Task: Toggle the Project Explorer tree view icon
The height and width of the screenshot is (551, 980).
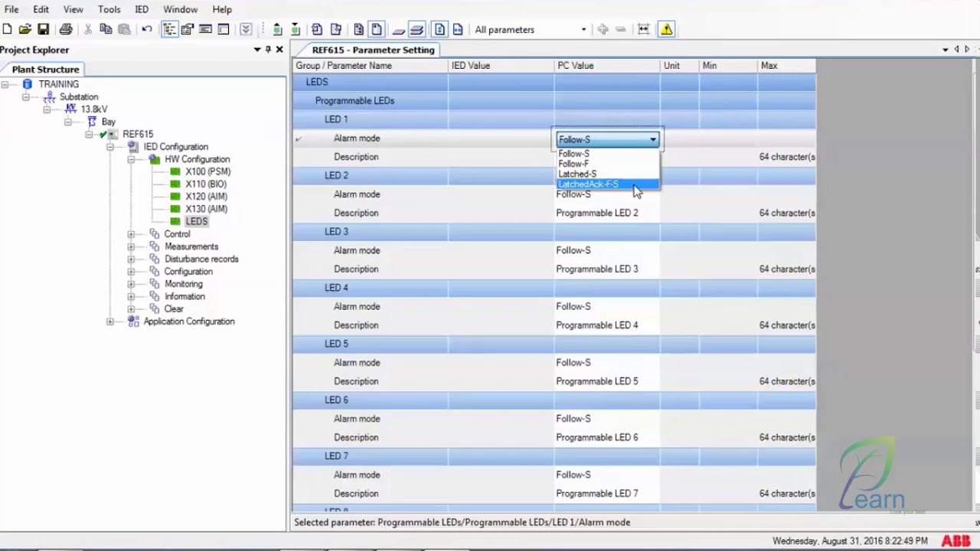Action: click(169, 29)
